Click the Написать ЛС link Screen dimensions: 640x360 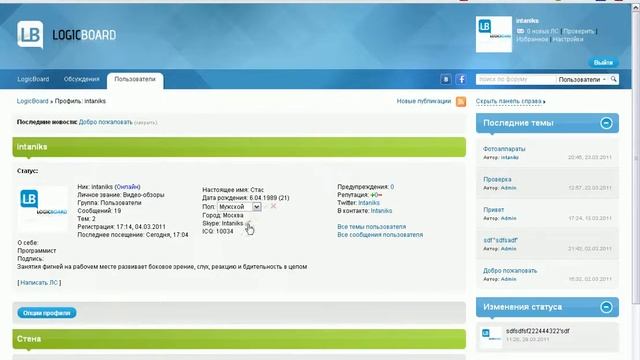point(39,282)
